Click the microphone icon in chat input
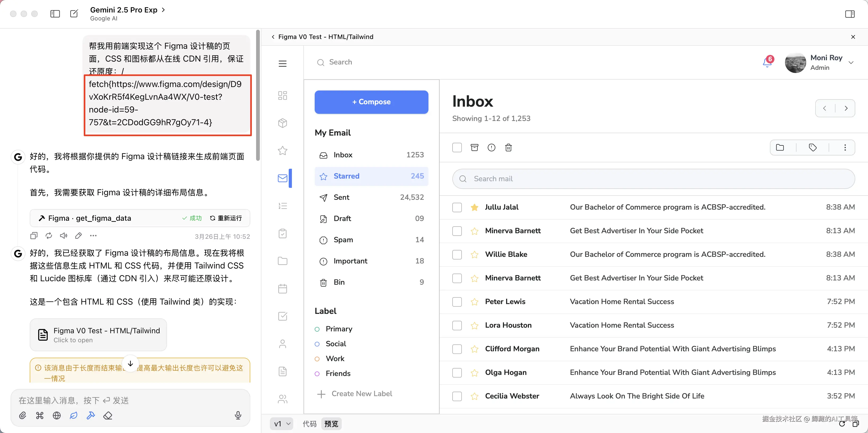Viewport: 868px width, 433px height. pos(238,415)
